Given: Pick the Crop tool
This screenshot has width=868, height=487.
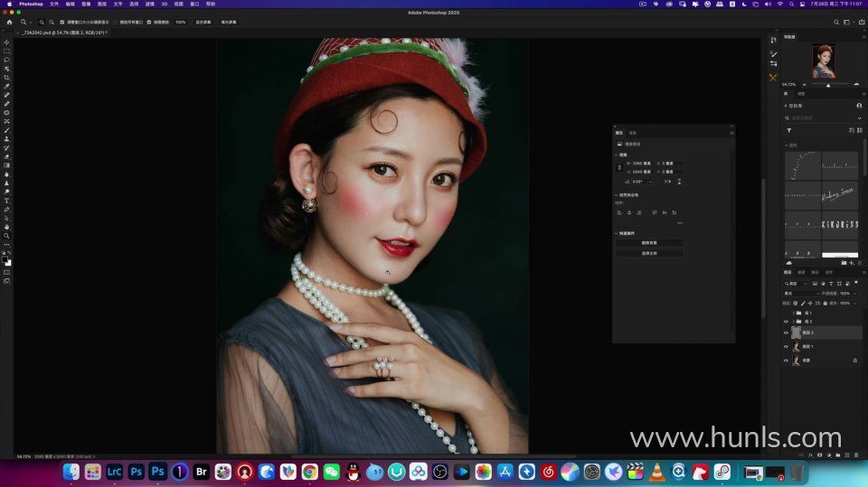Looking at the screenshot, I should 6,78.
